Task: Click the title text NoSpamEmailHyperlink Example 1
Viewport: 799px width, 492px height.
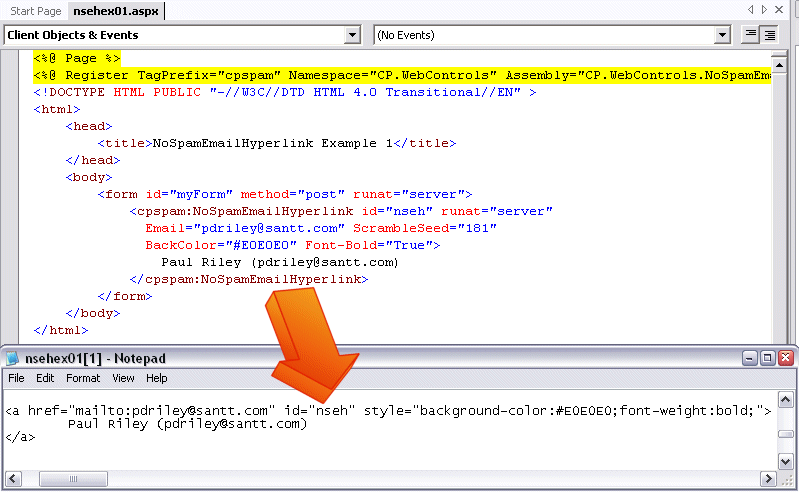Action: click(x=273, y=143)
